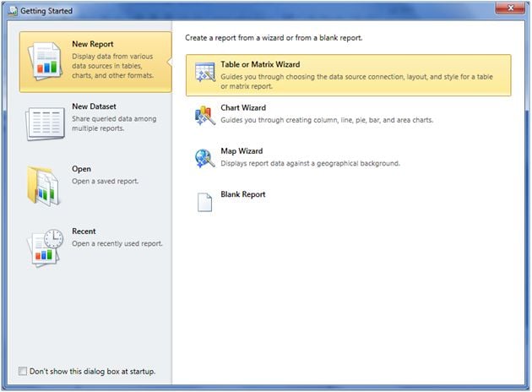
Task: Click 'Create a report from a wizard' heading
Action: (x=274, y=38)
